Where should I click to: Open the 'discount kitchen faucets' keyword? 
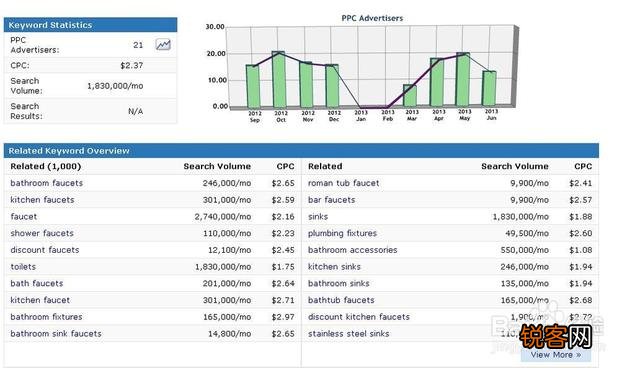tap(359, 317)
